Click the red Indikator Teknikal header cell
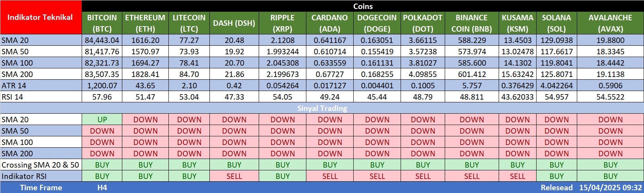The height and width of the screenshot is (193, 644). coord(41,18)
